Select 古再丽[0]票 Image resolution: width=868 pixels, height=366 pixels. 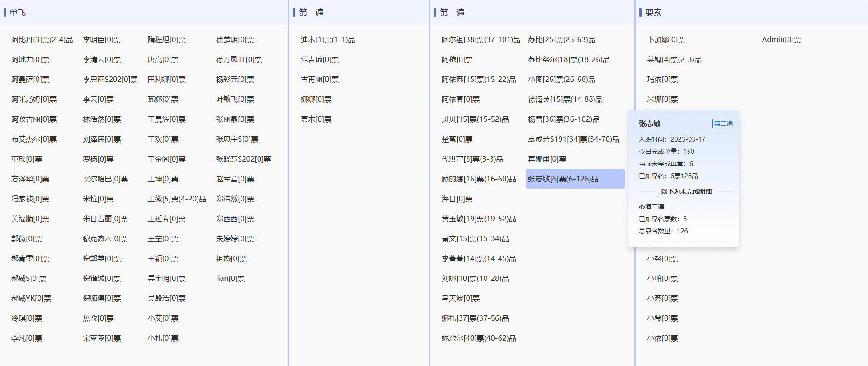tap(320, 80)
